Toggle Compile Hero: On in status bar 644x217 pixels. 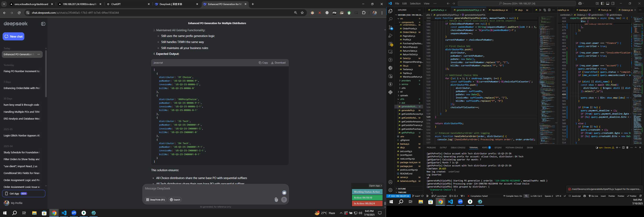pyautogui.click(x=513, y=196)
